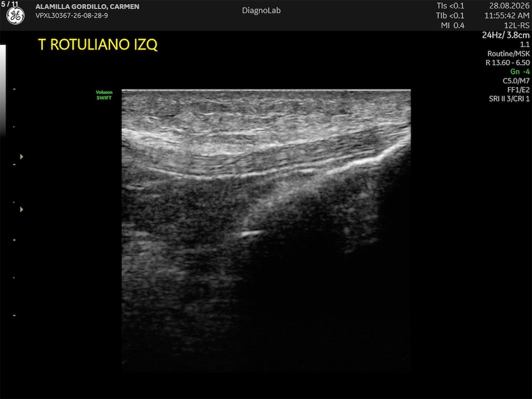Select the upper focal zone arrow marker

click(21, 157)
